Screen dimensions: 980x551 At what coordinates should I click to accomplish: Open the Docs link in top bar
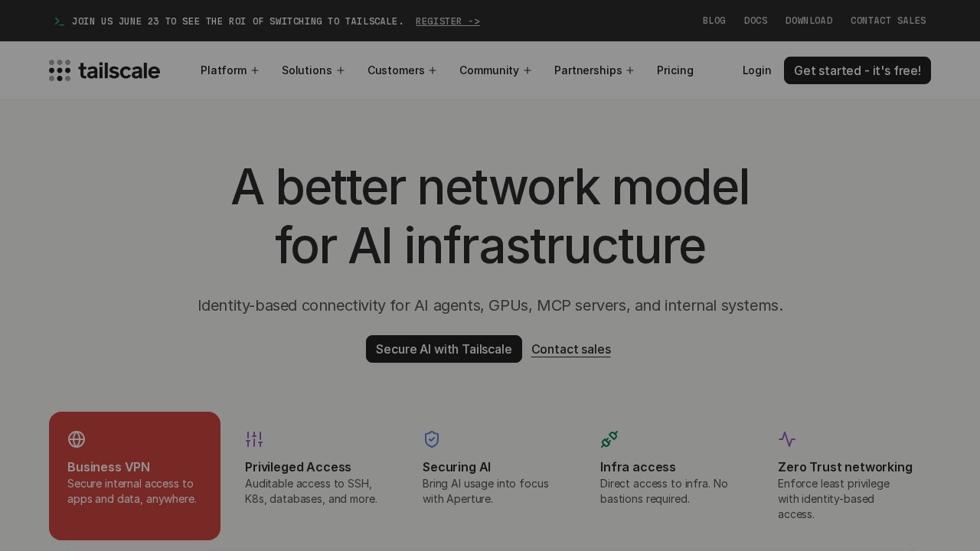756,21
